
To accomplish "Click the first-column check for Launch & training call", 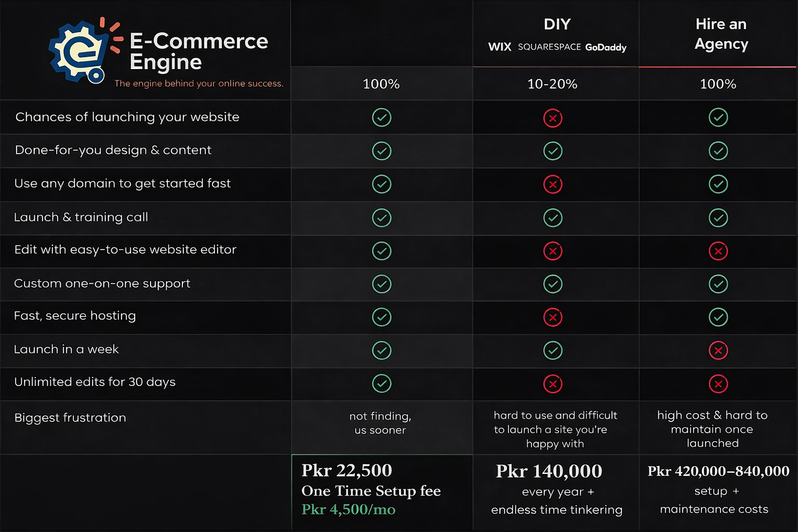I will (x=382, y=218).
